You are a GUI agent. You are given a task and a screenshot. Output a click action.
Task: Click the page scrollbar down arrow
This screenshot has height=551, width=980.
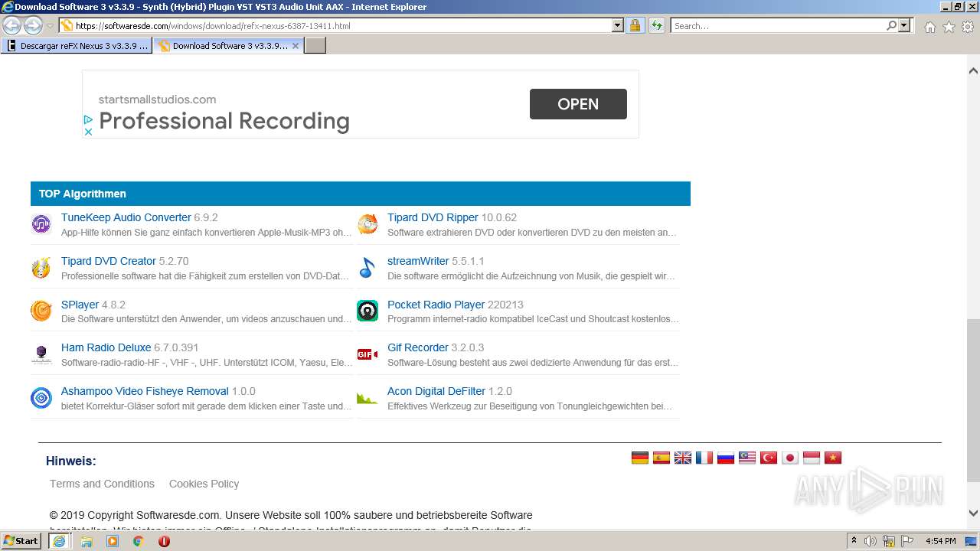tap(973, 514)
